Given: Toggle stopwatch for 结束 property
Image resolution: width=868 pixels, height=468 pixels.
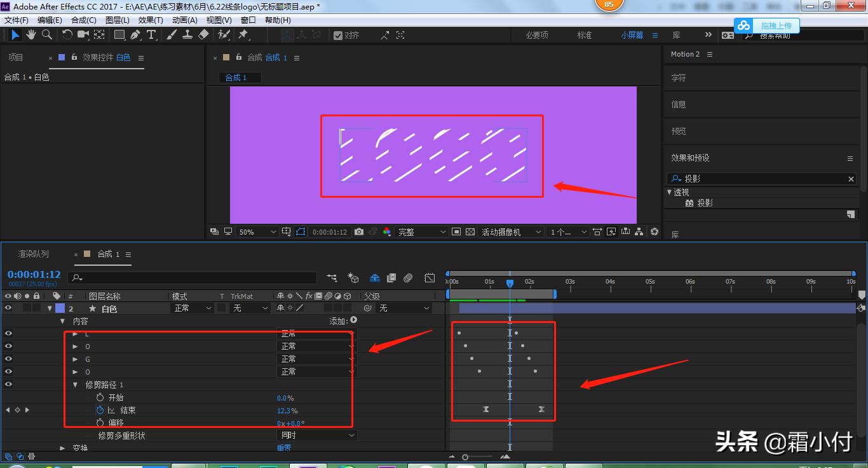Looking at the screenshot, I should [x=100, y=410].
